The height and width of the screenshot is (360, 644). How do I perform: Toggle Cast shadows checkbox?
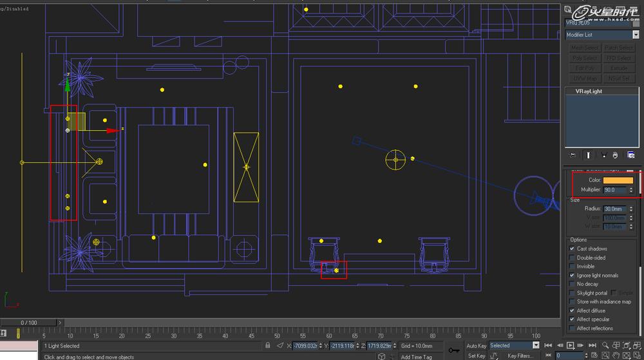click(x=572, y=249)
